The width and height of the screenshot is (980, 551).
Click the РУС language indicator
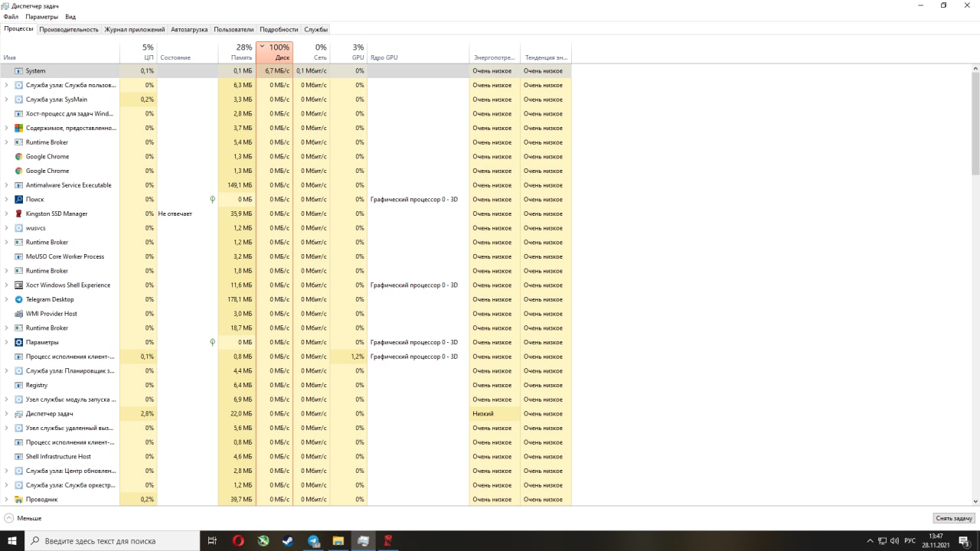tap(910, 540)
